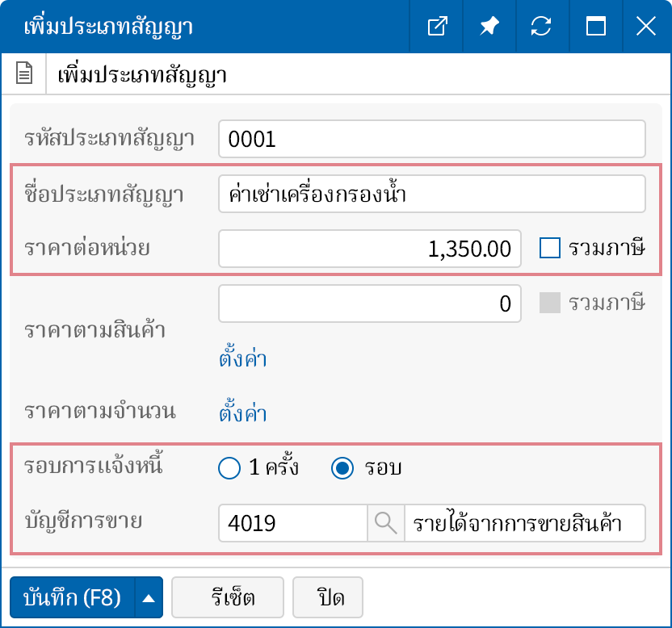The width and height of the screenshot is (672, 628).
Task: Open the save options dropdown arrow
Action: (147, 597)
